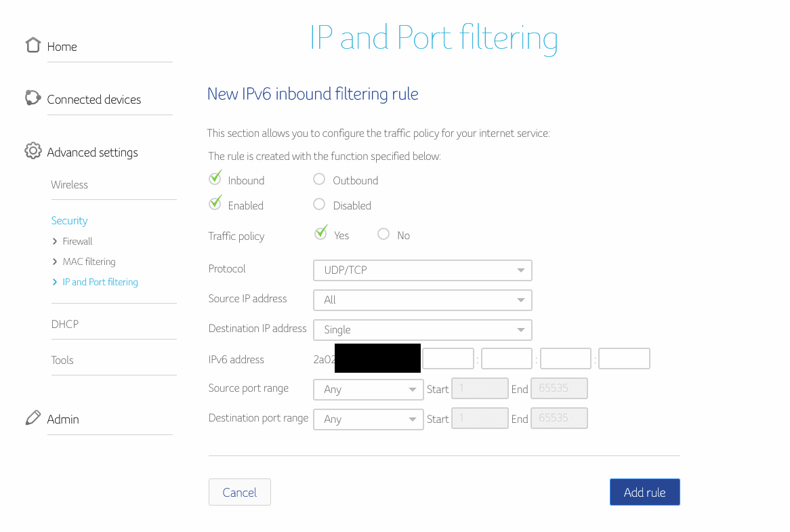Image resolution: width=790 pixels, height=532 pixels.
Task: Click the Admin pencil icon
Action: click(33, 418)
